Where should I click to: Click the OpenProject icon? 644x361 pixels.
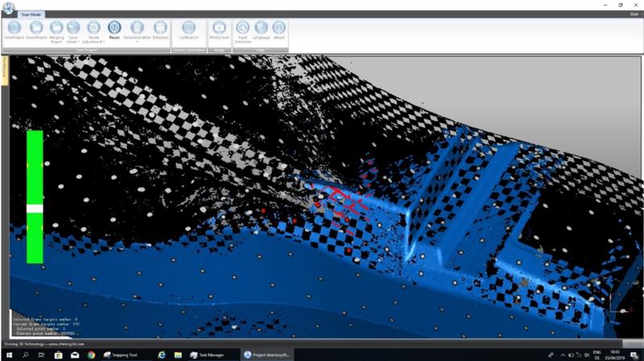[35, 29]
